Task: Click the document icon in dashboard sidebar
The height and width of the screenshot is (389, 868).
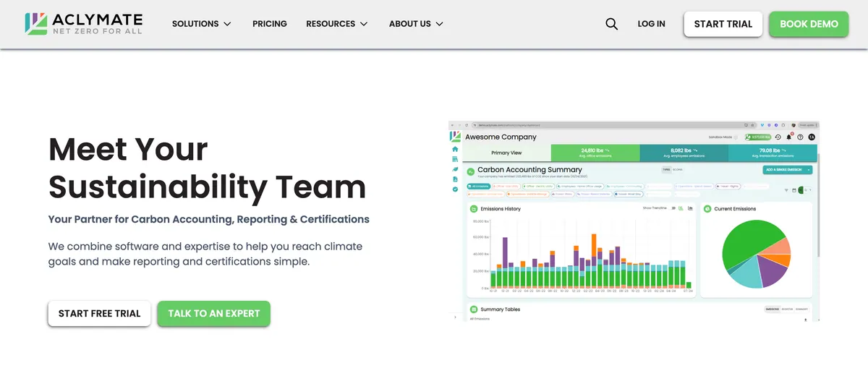Action: (455, 179)
